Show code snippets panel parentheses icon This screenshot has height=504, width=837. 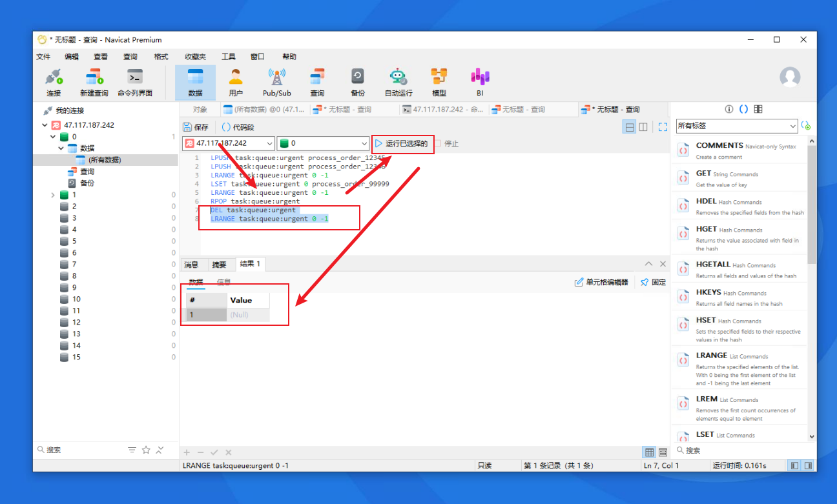(x=743, y=109)
